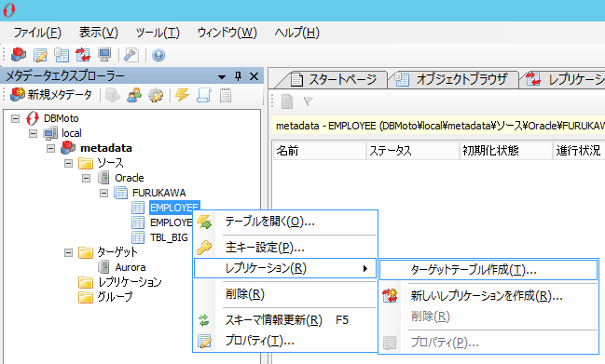Click the replication arrows toolbar icon

pyautogui.click(x=83, y=55)
